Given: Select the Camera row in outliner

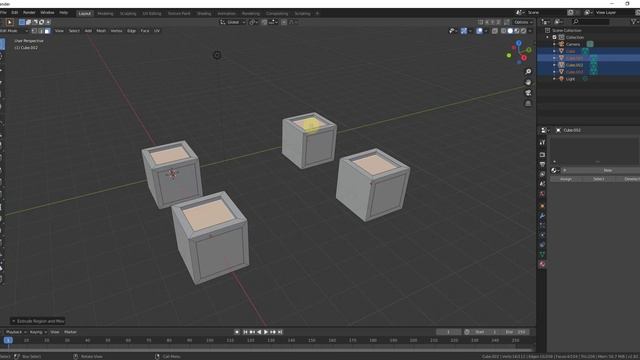Looking at the screenshot, I should click(x=588, y=44).
